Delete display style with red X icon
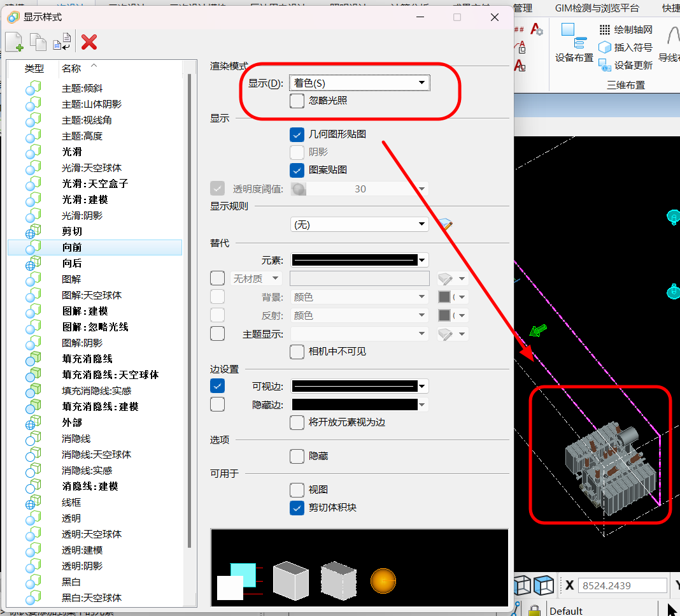Image resolution: width=680 pixels, height=616 pixels. (89, 42)
